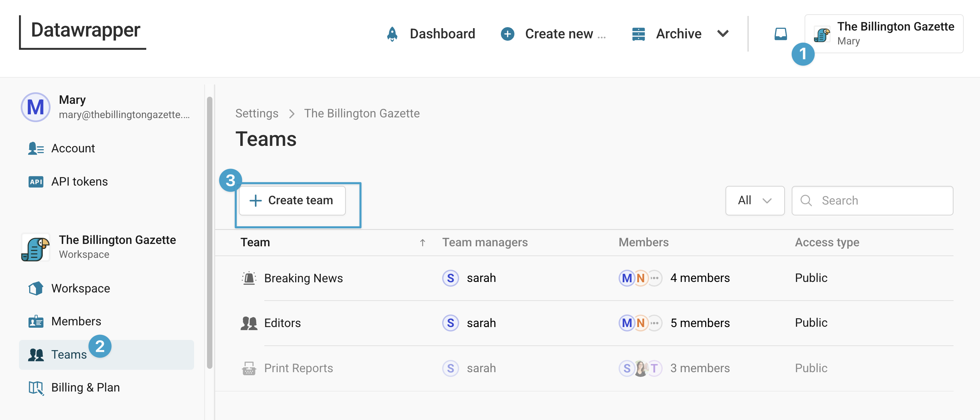Click sarah's avatar in Breaking News row

(x=450, y=278)
